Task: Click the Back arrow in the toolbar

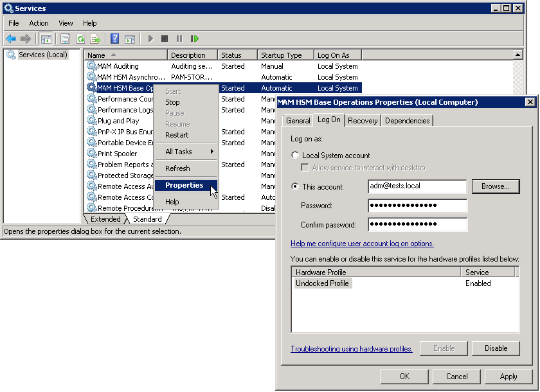Action: click(11, 39)
